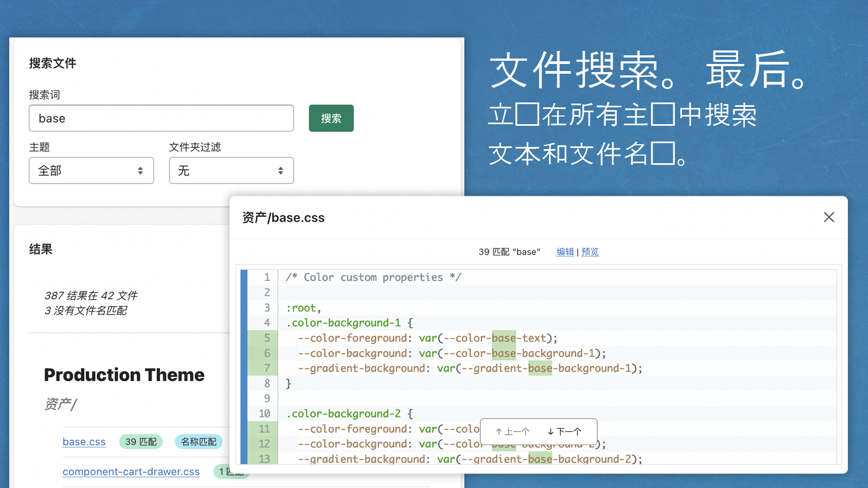Click the 资产/ folder label under Production Theme
The height and width of the screenshot is (488, 868).
(60, 404)
